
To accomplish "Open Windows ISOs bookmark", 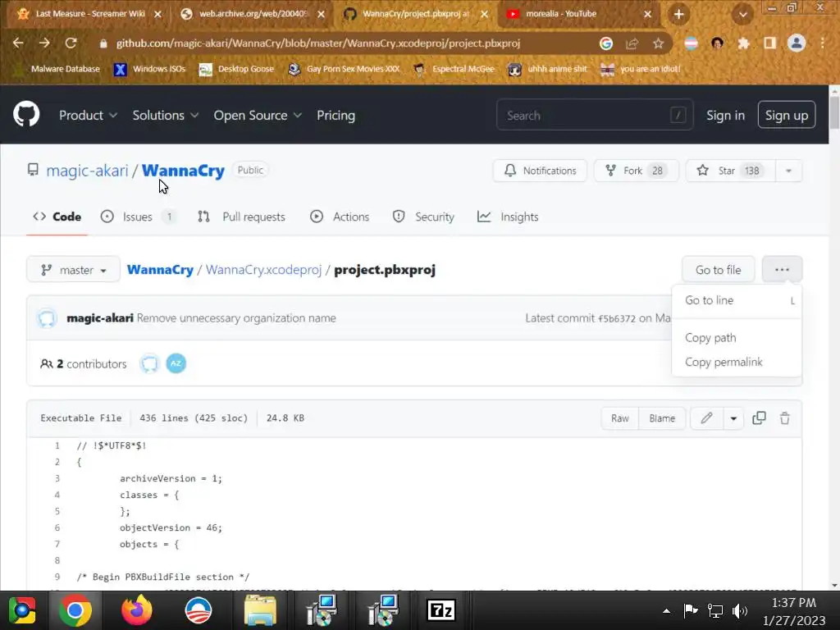I will tap(150, 69).
